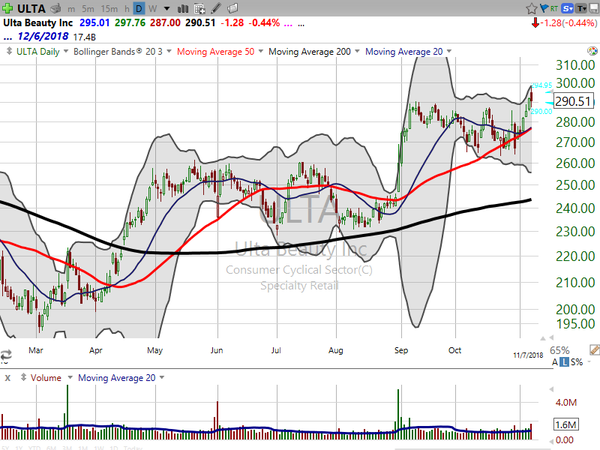Select the Weekly (W) timeframe

point(153,8)
